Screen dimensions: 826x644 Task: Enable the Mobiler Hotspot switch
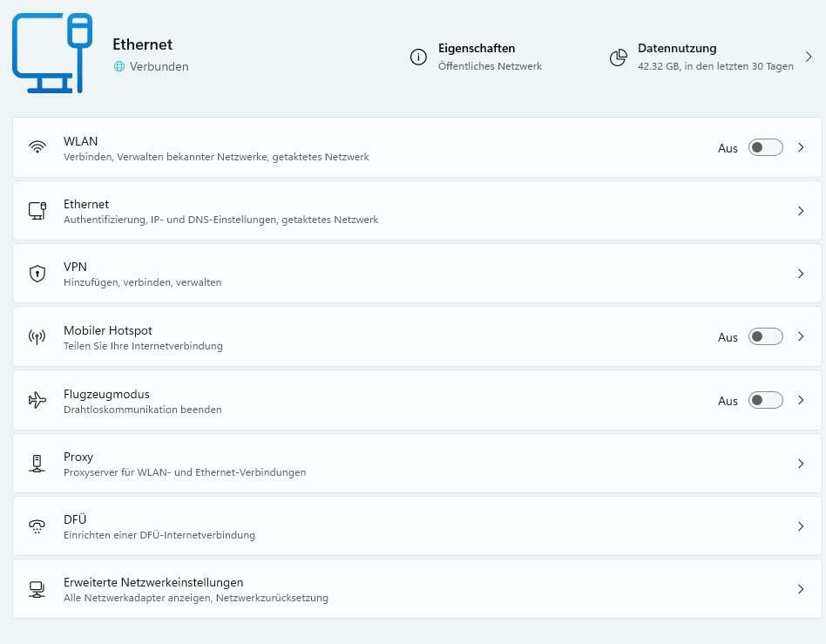(x=765, y=337)
